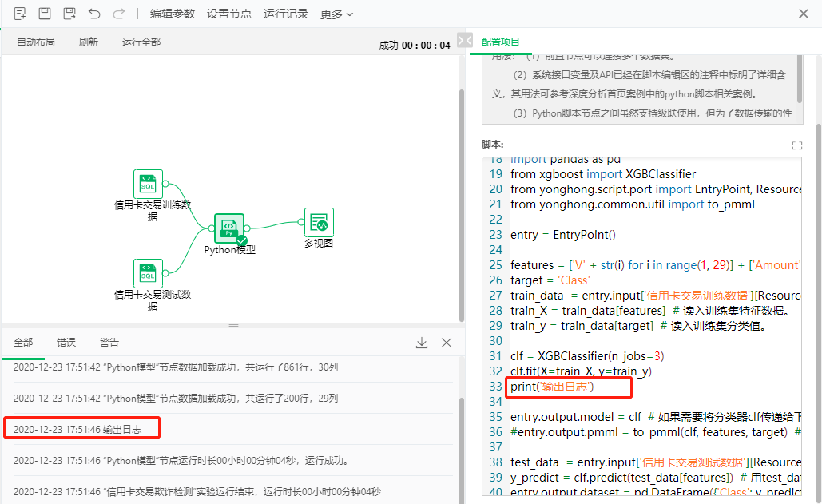Expand the 更多 dropdown
This screenshot has width=822, height=504.
[336, 14]
